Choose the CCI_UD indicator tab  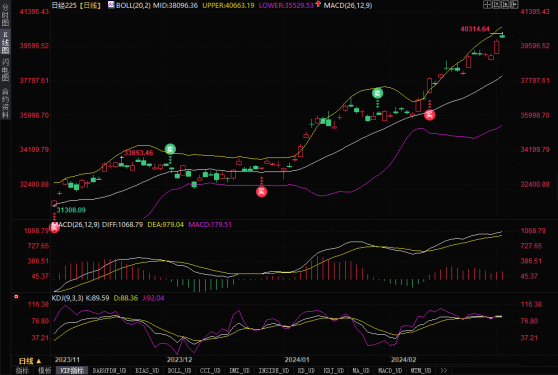point(210,371)
